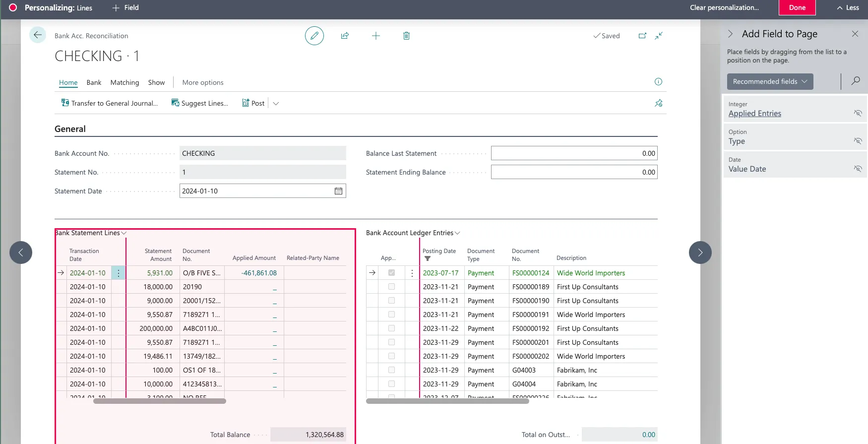
Task: Click Transfer to General Journal
Action: [109, 103]
